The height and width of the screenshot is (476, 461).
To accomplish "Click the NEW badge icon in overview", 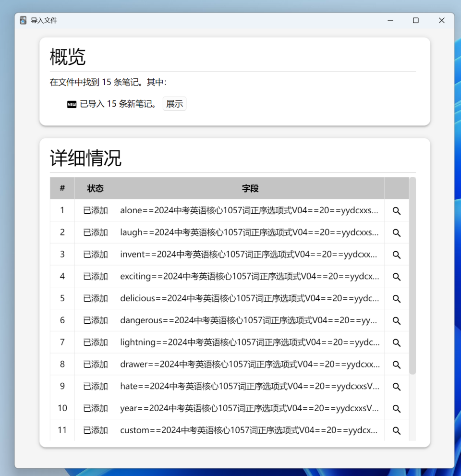I will (x=72, y=104).
